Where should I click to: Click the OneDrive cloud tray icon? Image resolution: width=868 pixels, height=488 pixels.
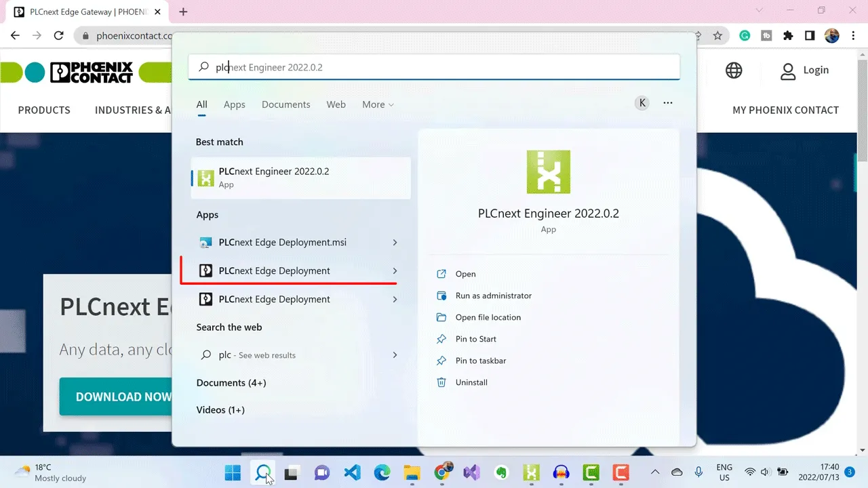point(677,472)
